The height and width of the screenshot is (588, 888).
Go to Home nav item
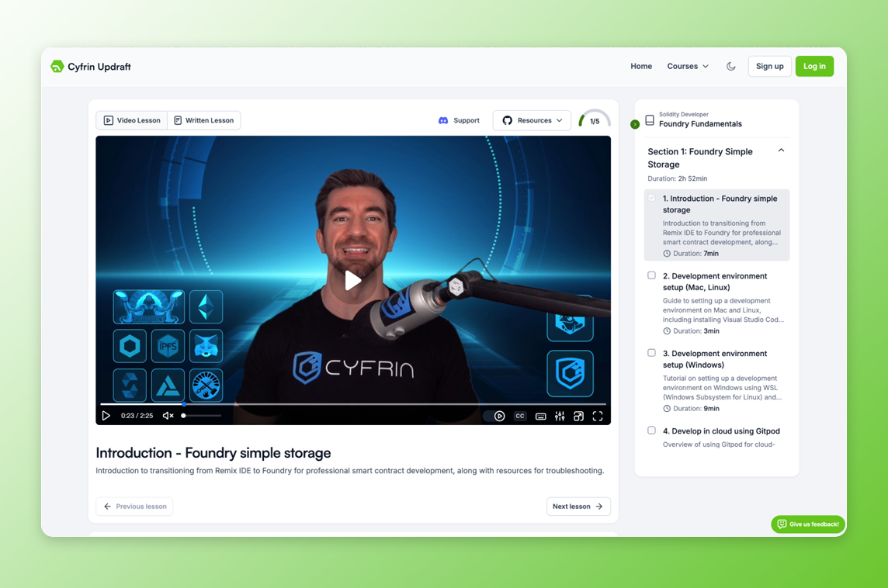[x=641, y=66]
